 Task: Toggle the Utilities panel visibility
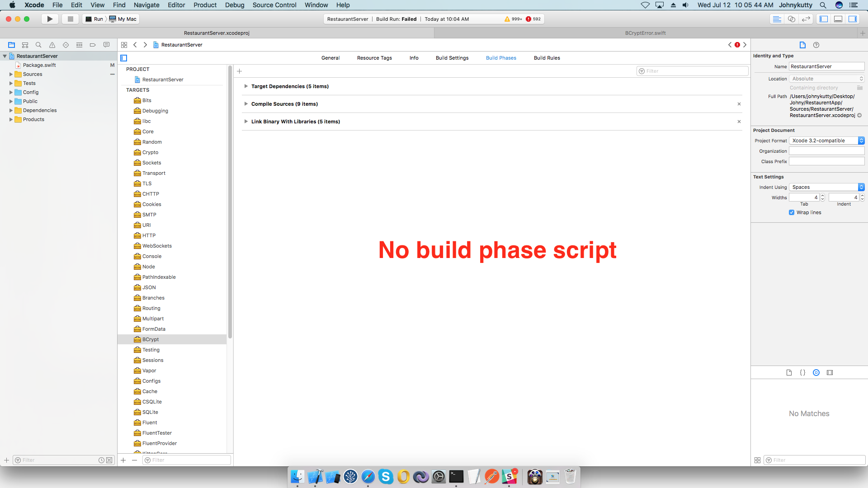coord(853,19)
